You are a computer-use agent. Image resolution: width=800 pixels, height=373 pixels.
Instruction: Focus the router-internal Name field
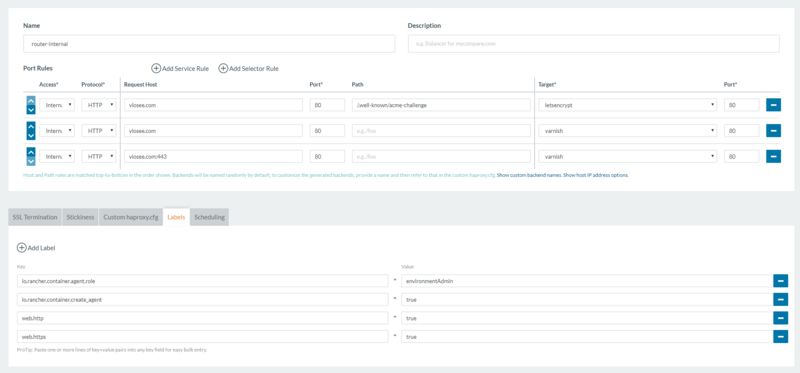[x=209, y=44]
